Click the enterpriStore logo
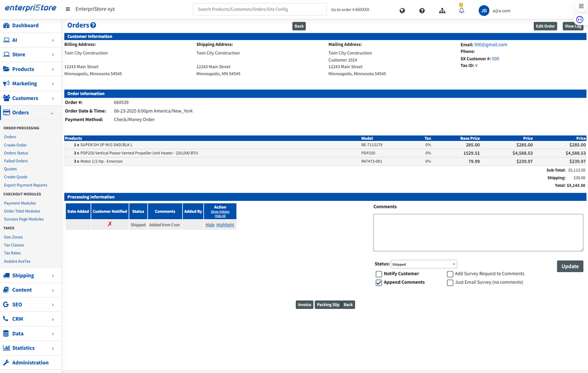 tap(29, 9)
